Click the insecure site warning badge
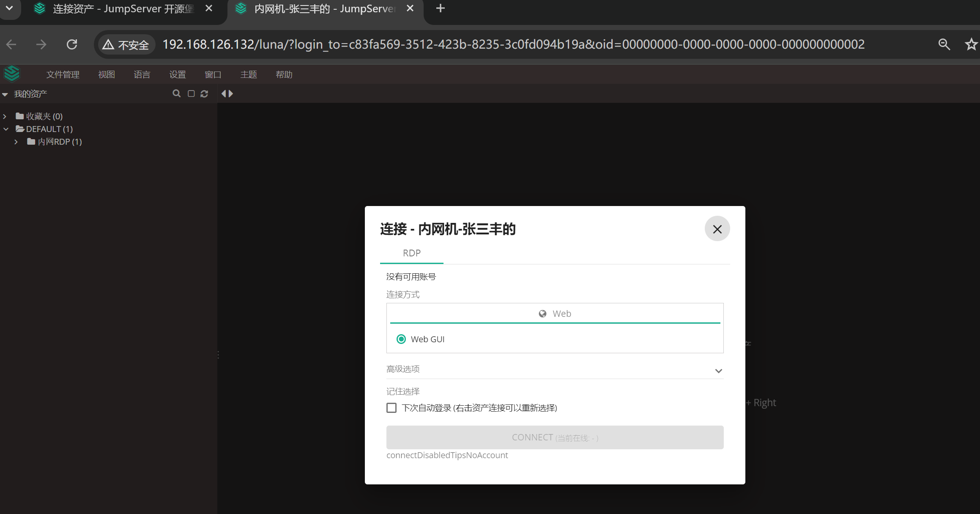Viewport: 980px width, 514px height. [x=126, y=44]
